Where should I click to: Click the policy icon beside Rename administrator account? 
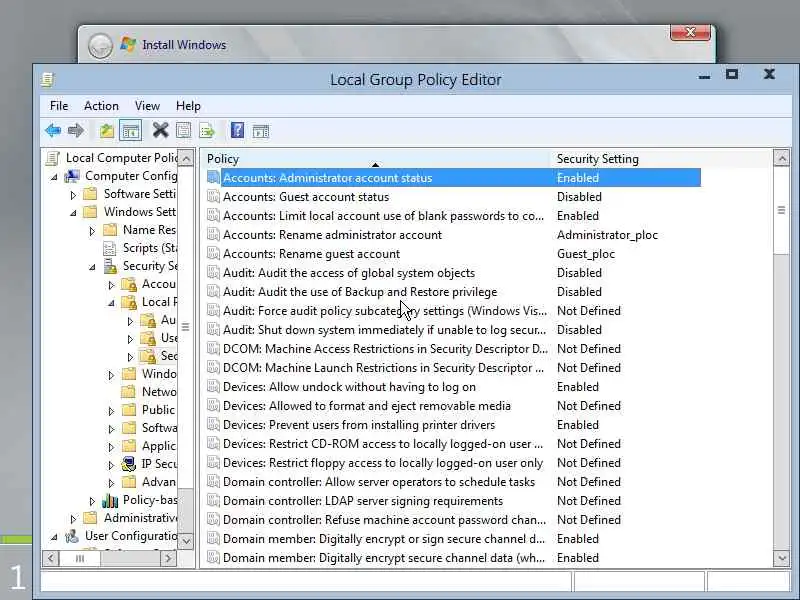(213, 235)
